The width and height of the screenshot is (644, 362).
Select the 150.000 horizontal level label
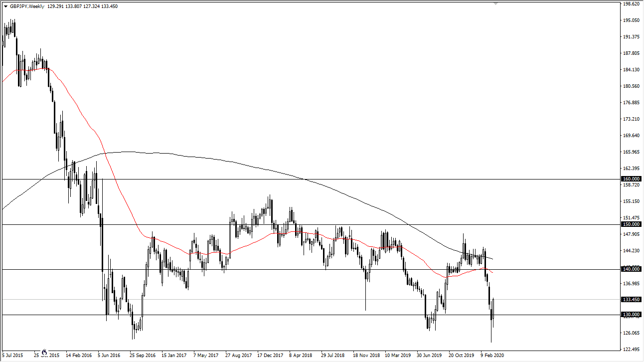point(631,224)
